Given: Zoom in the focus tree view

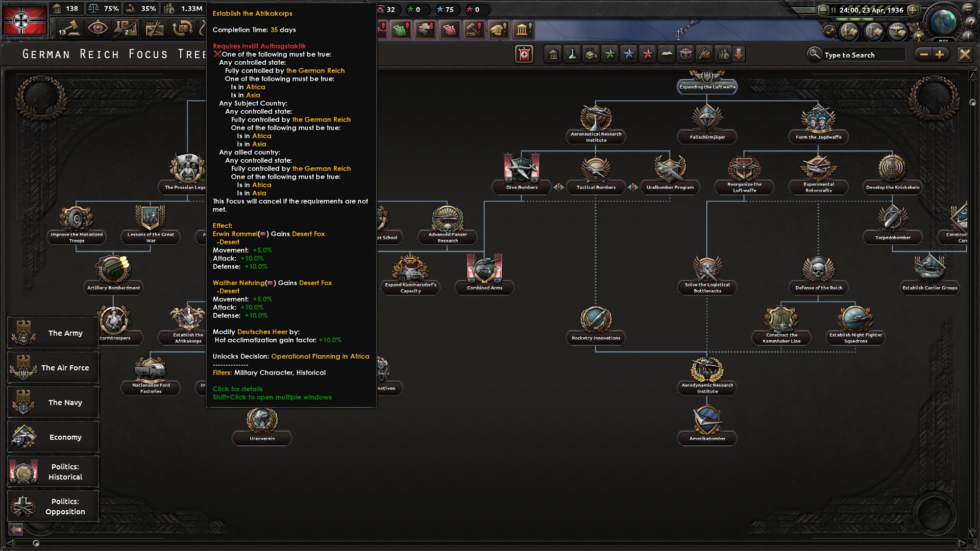Looking at the screenshot, I should 940,55.
